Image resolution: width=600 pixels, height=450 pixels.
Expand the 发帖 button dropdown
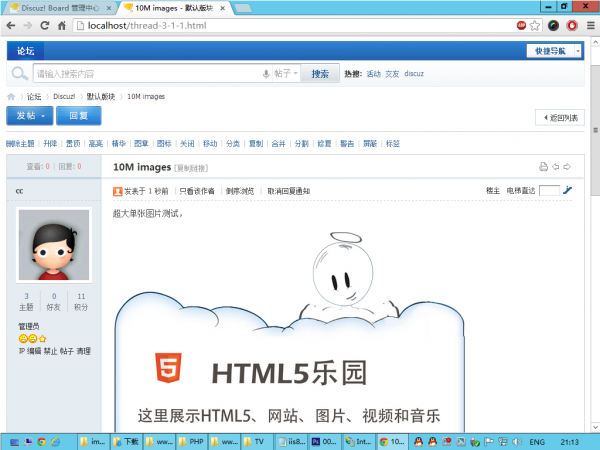[x=43, y=116]
